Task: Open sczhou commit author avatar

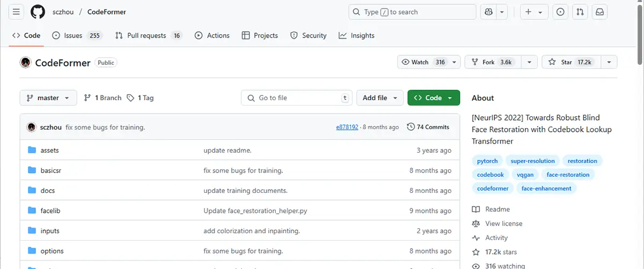Action: [32, 127]
